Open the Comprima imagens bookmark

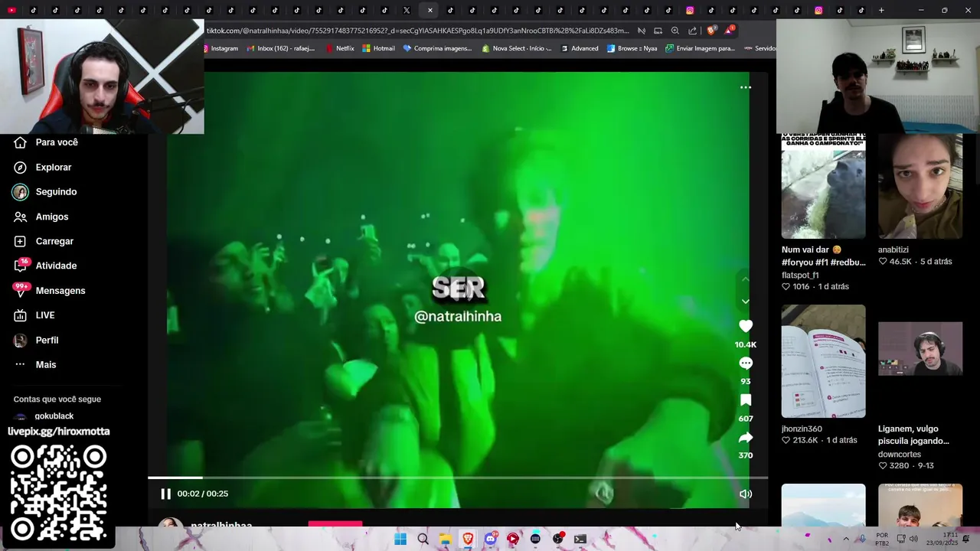pyautogui.click(x=437, y=48)
